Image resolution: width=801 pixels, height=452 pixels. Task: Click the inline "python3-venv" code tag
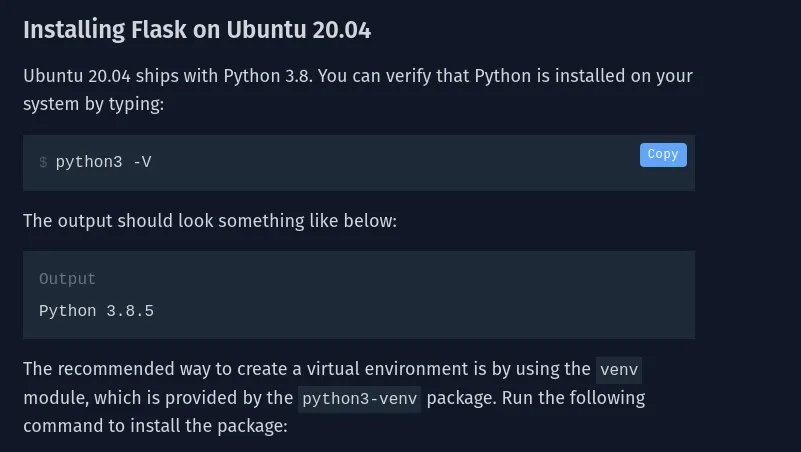[x=360, y=399]
